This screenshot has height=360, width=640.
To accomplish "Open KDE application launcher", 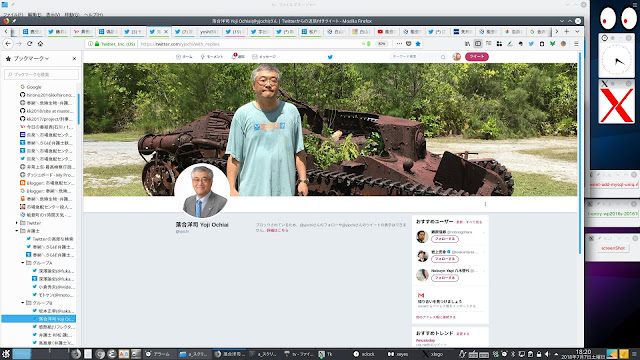I will click(x=6, y=354).
